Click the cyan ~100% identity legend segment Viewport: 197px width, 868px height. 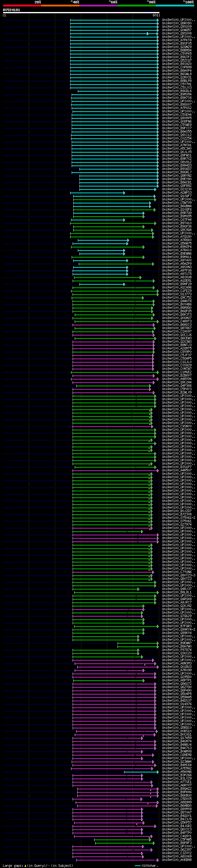click(x=175, y=6)
